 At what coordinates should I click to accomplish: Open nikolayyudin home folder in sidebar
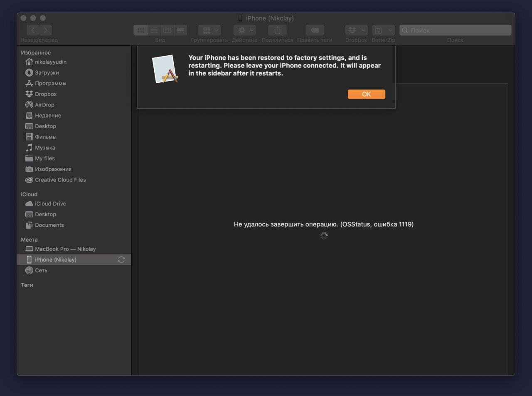74,62
